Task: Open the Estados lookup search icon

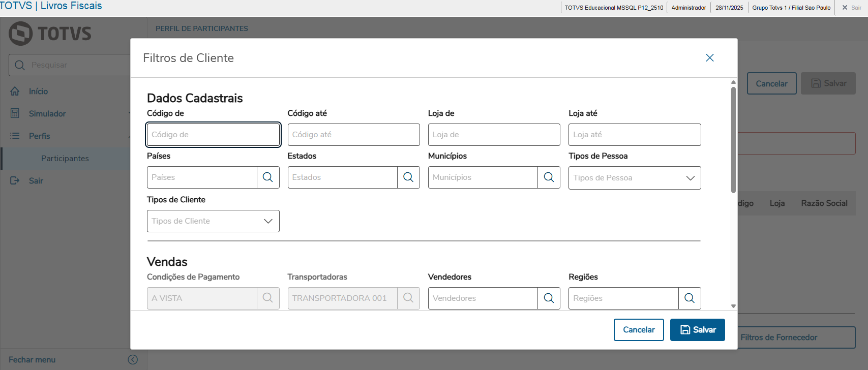Action: [408, 177]
